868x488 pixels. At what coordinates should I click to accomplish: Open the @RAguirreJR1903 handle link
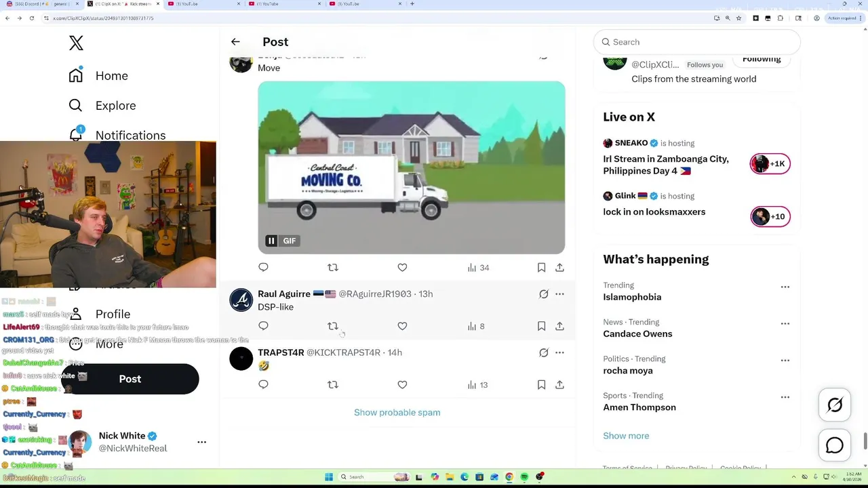point(375,294)
